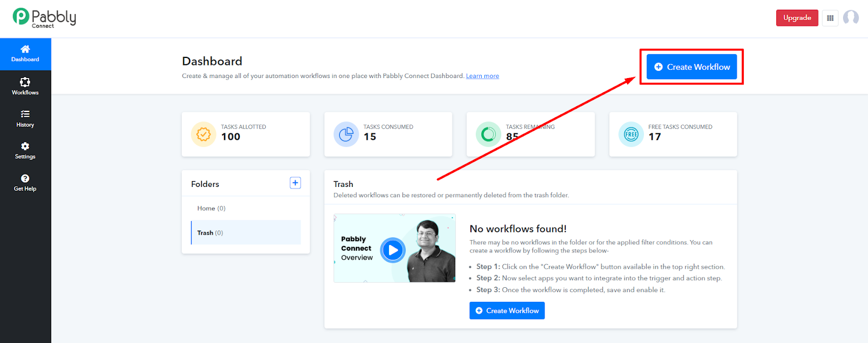Click the Step 3 instruction line
The image size is (868, 343).
571,290
